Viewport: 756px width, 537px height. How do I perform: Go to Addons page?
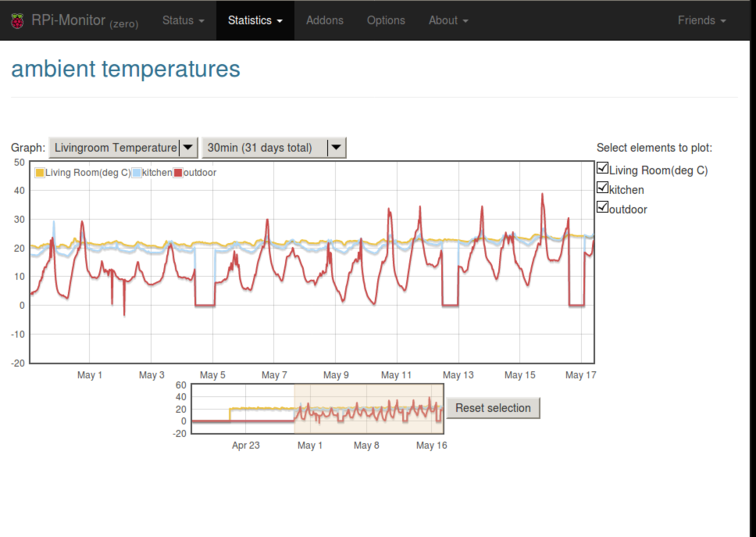click(x=324, y=20)
